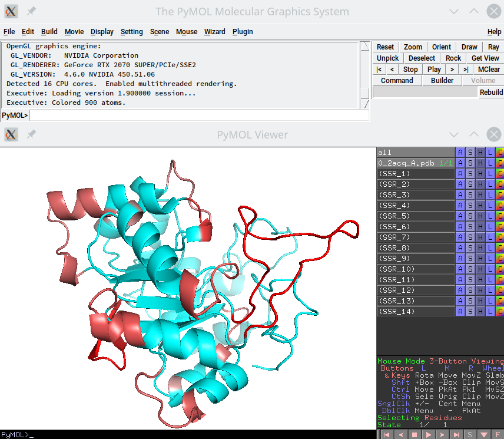The image size is (504, 439).
Task: Open the A action menu for all
Action: click(x=460, y=153)
